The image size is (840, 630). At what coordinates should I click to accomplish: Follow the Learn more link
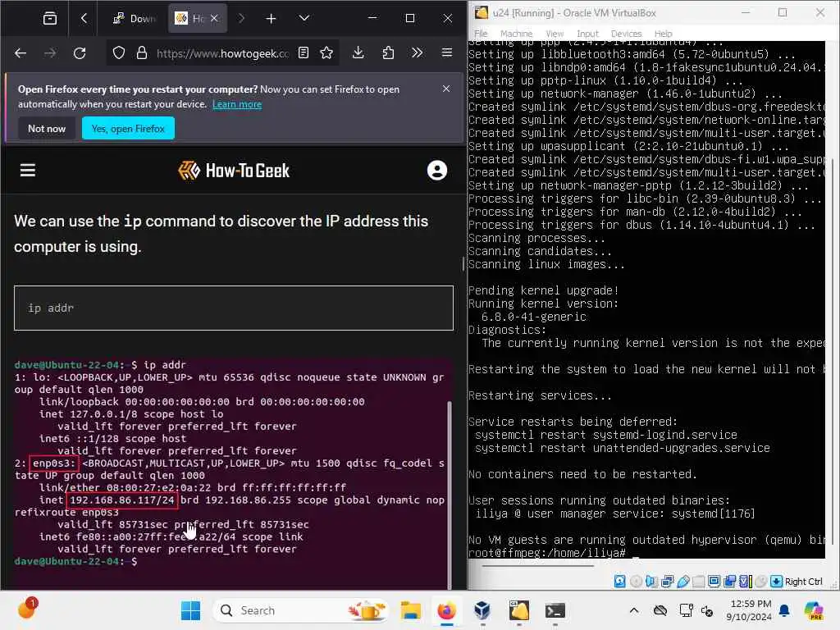point(237,104)
